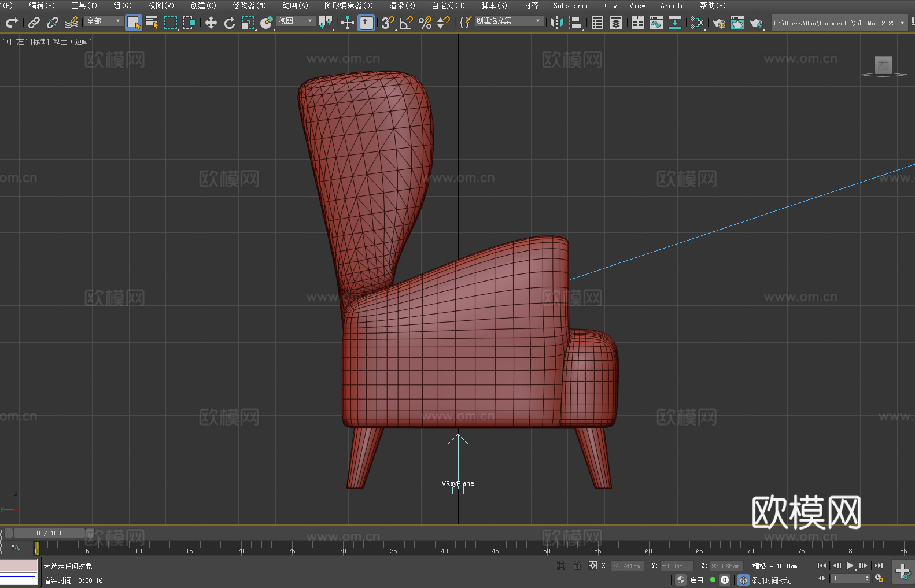Screen dimensions: 915x588
Task: Click the X coordinate field 24.241cm
Action: tap(626, 566)
